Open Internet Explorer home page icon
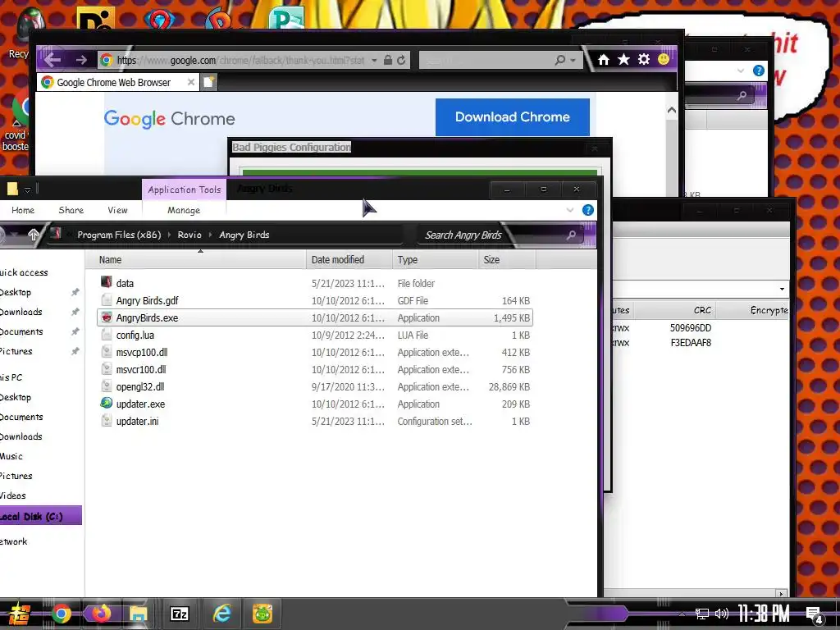Image resolution: width=840 pixels, height=630 pixels. 603,59
